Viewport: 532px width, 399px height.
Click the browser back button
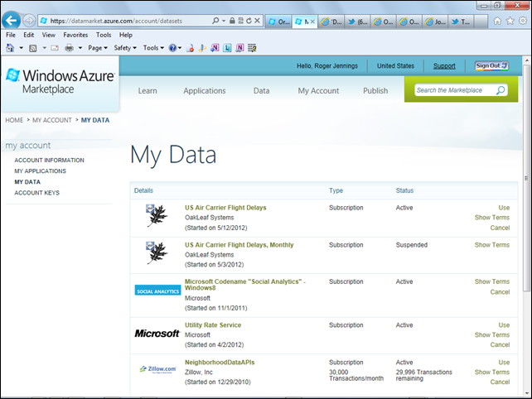(12, 21)
